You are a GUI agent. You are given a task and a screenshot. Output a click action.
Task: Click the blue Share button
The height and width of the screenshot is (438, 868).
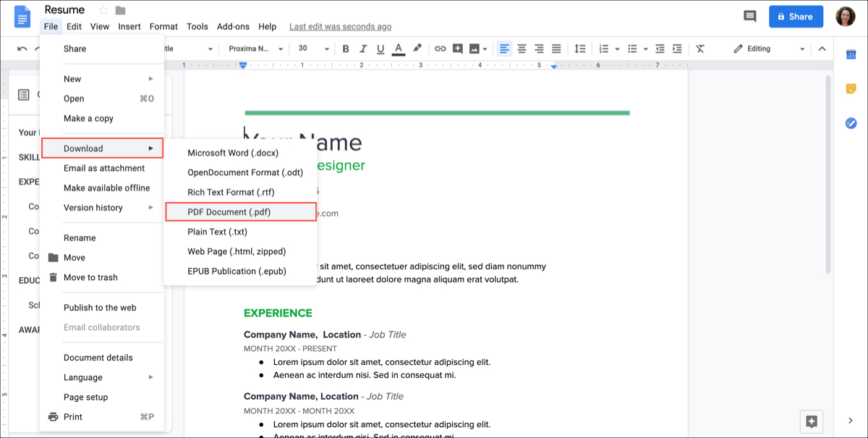796,16
